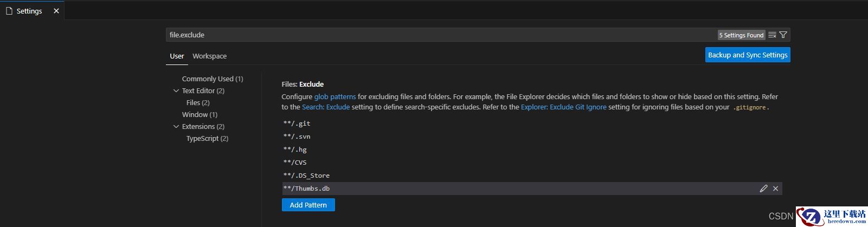Collapse the Extensions tree section
The height and width of the screenshot is (227, 868).
click(x=176, y=127)
